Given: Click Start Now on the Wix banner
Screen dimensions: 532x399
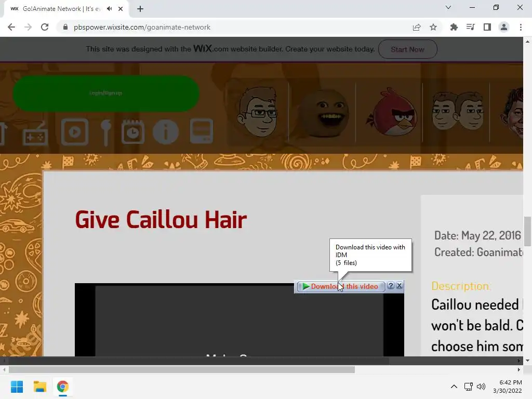Looking at the screenshot, I should pos(407,49).
